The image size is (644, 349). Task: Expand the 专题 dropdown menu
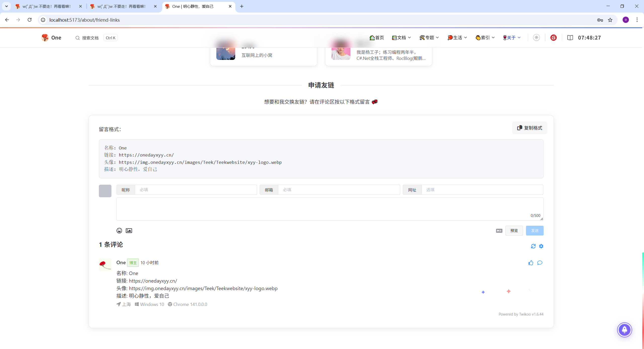429,38
